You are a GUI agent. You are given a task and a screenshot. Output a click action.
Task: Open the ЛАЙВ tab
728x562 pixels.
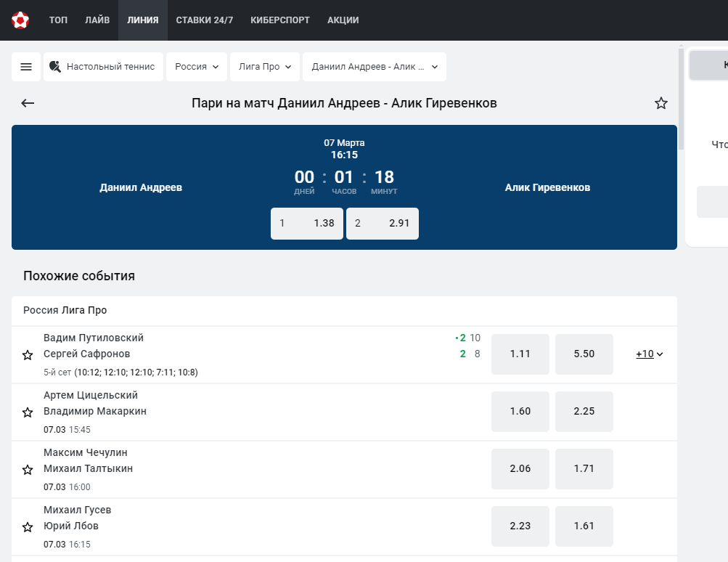(97, 20)
